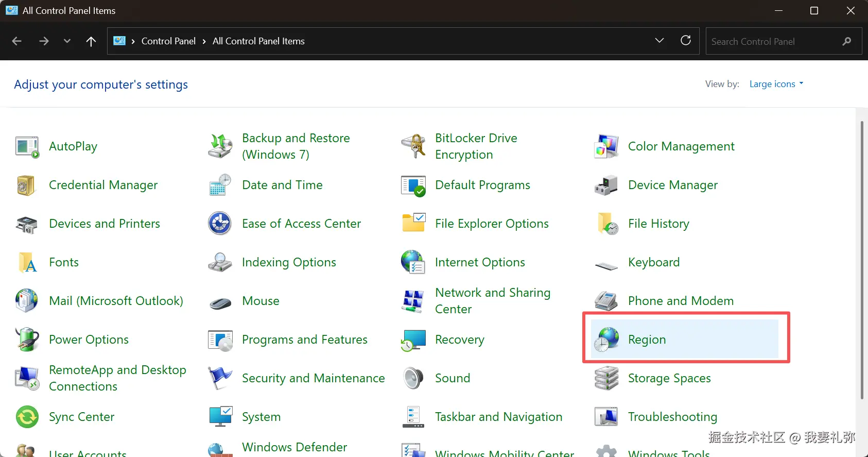Click the Power Options battery icon
This screenshot has width=868, height=457.
(x=27, y=340)
